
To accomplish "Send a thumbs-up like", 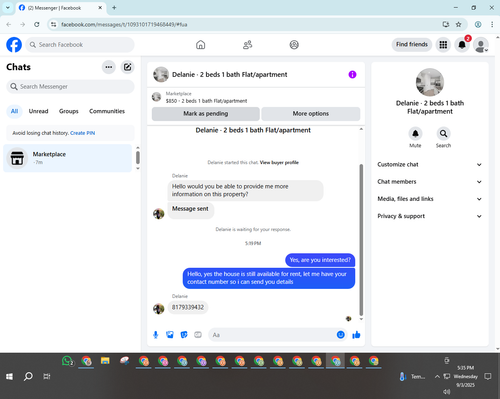I will 356,335.
